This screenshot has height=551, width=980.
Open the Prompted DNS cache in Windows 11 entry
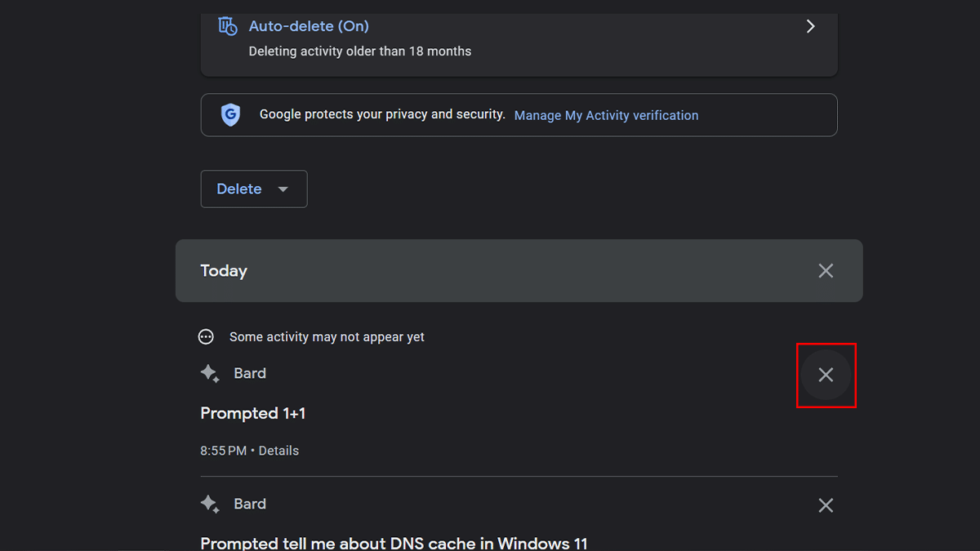[x=394, y=543]
